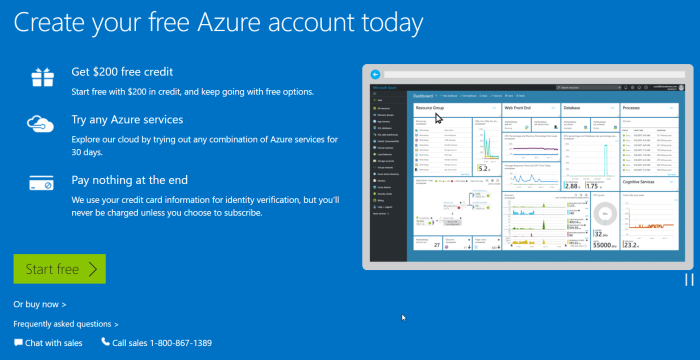The image size is (700, 360).
Task: Open the Or buy now link
Action: [x=40, y=304]
